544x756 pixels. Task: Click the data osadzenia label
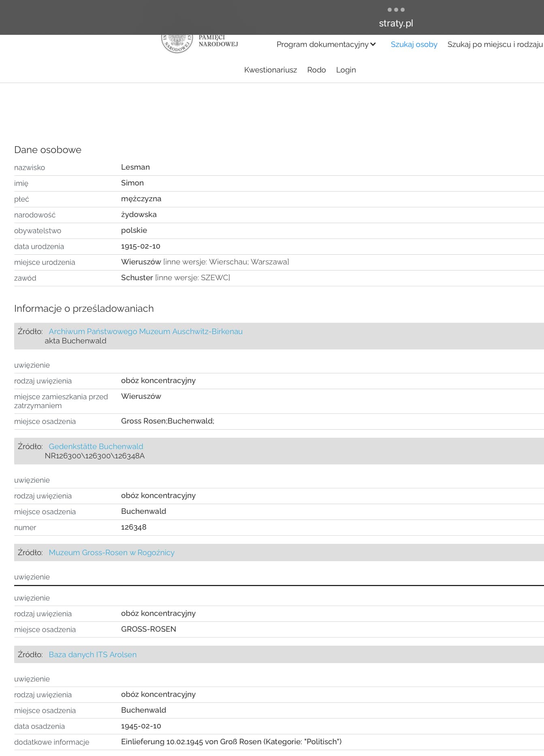point(39,726)
